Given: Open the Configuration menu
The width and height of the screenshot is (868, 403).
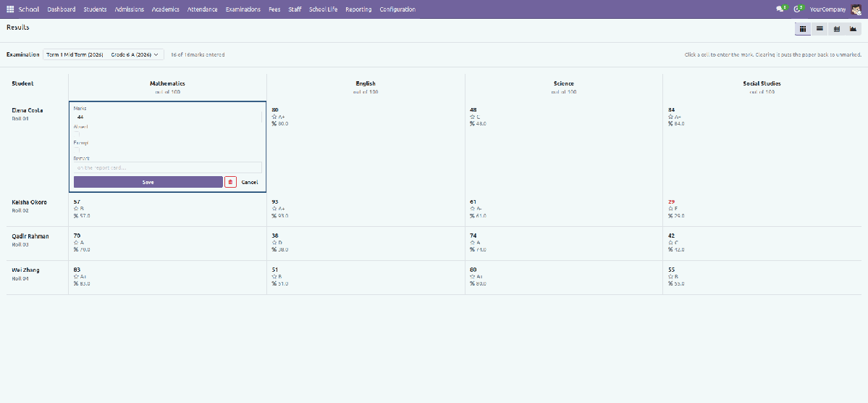Looking at the screenshot, I should [x=397, y=9].
